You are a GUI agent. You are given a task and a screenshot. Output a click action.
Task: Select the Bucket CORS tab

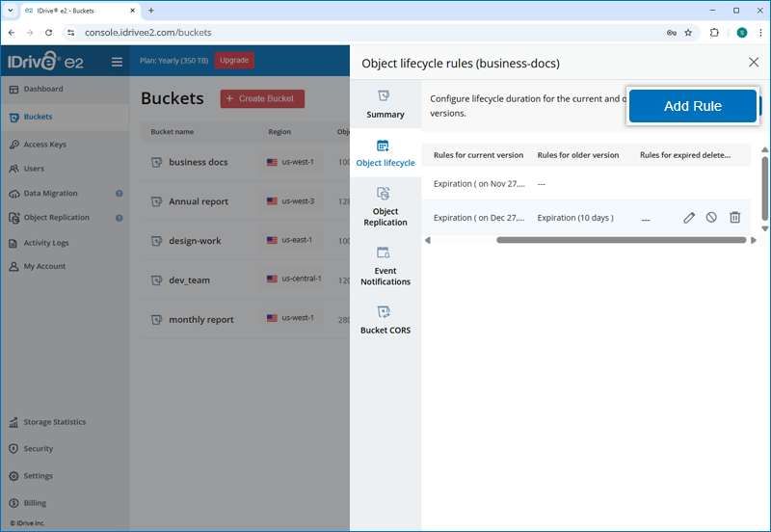385,319
